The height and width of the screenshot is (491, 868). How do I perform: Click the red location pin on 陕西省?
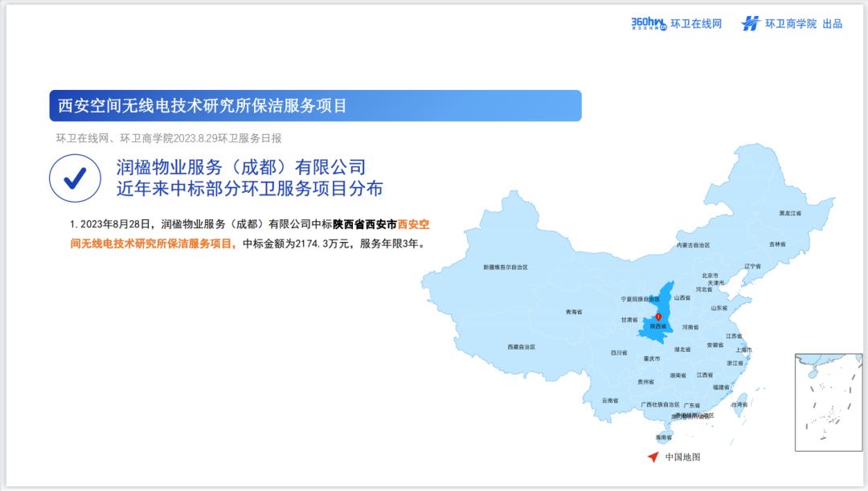click(658, 317)
